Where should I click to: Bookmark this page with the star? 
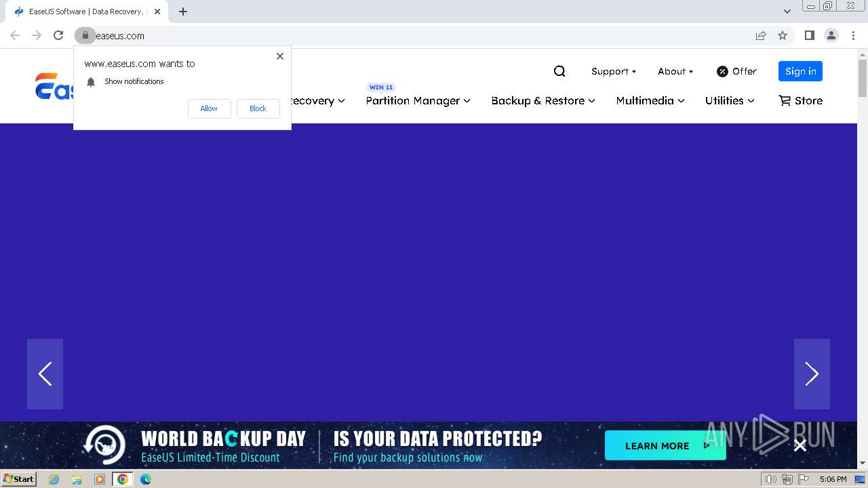(783, 35)
